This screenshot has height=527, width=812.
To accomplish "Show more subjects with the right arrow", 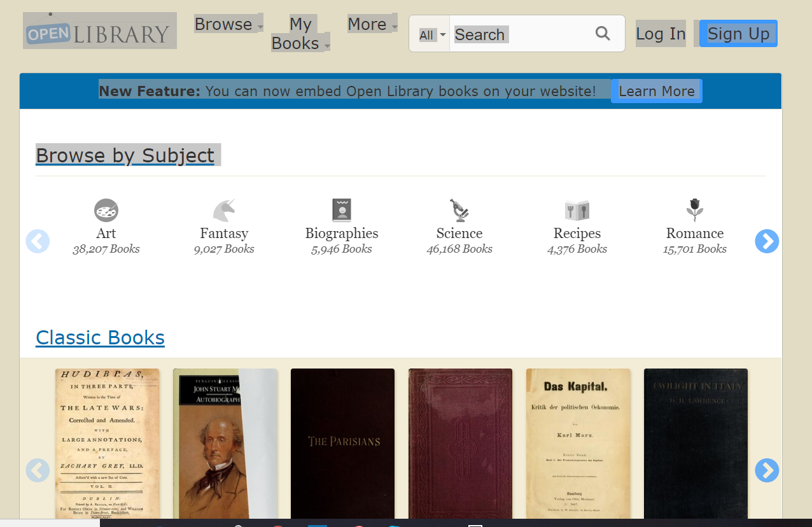I will [767, 241].
